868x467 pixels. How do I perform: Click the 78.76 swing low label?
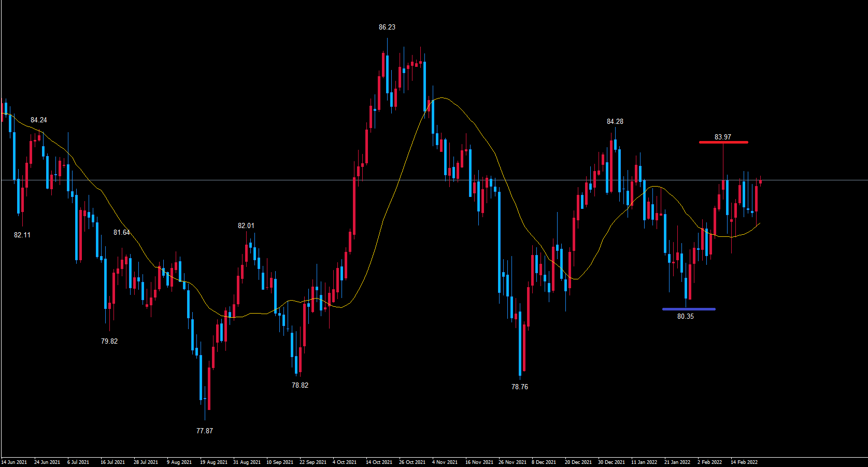(519, 387)
